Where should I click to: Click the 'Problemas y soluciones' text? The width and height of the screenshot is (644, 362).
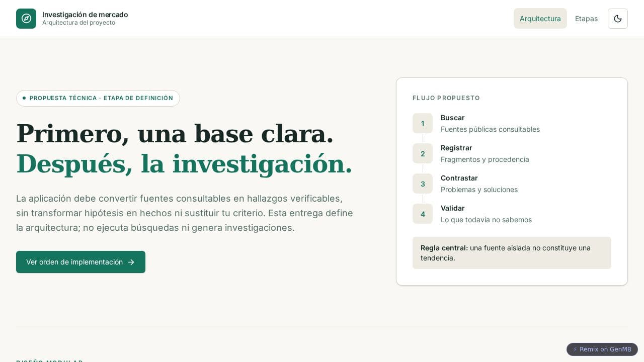point(479,190)
